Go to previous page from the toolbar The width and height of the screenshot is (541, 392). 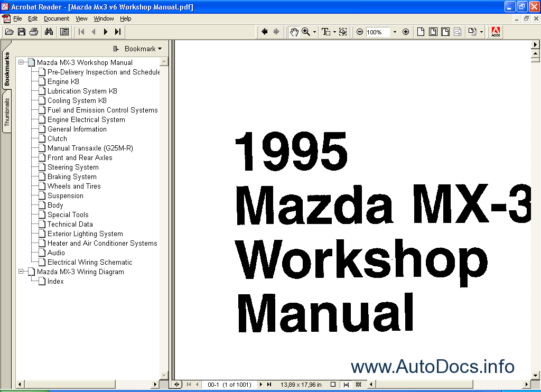[x=94, y=32]
